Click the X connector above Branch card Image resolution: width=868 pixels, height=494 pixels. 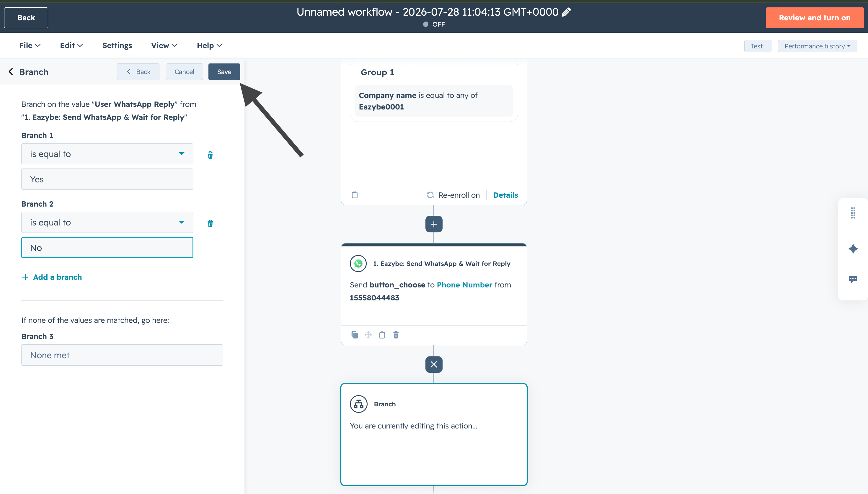[434, 364]
